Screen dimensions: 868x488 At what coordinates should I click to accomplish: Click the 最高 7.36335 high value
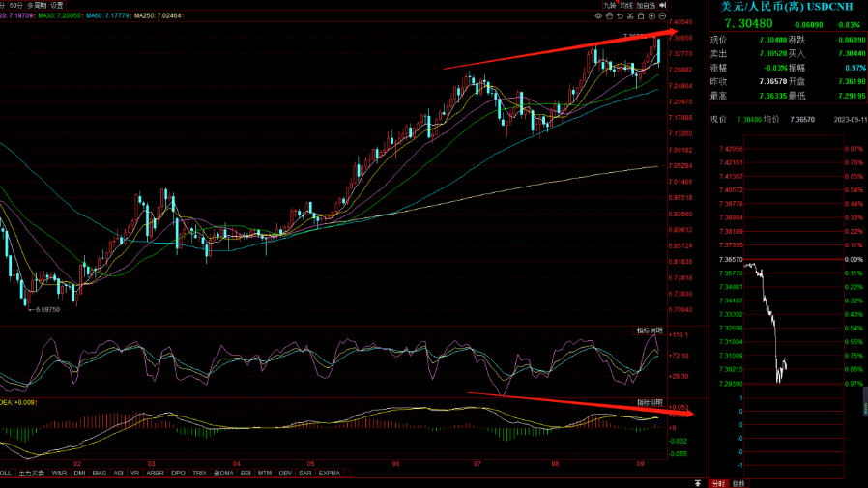click(773, 96)
